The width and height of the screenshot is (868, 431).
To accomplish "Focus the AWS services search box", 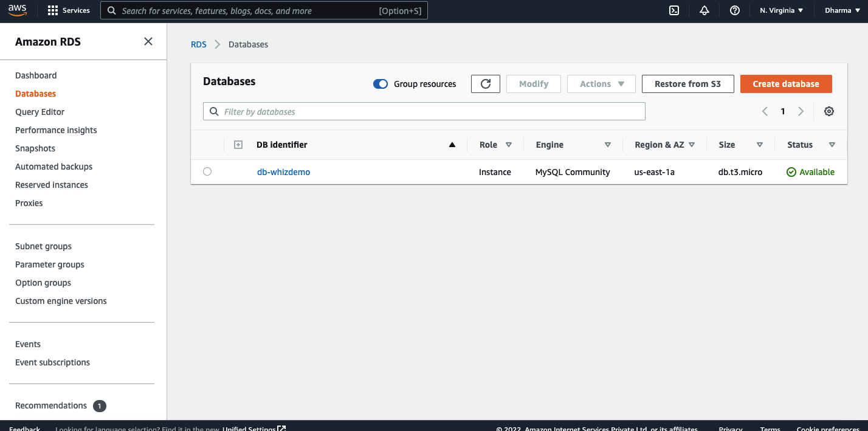I will (x=264, y=10).
